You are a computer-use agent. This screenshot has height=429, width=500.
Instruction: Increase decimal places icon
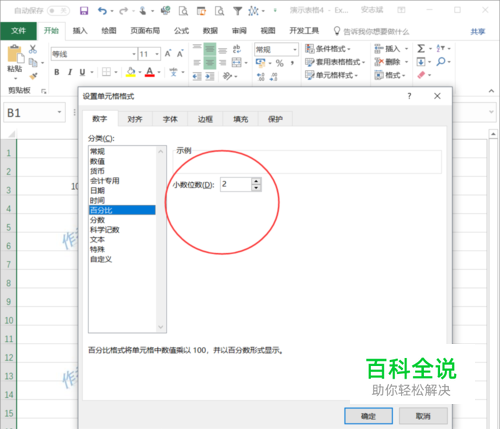tap(261, 77)
